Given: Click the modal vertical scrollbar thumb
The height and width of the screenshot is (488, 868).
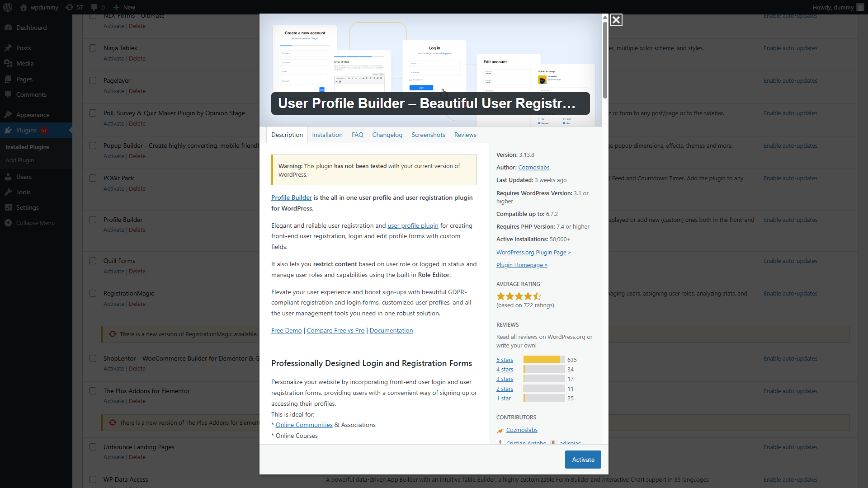Looking at the screenshot, I should pyautogui.click(x=605, y=60).
